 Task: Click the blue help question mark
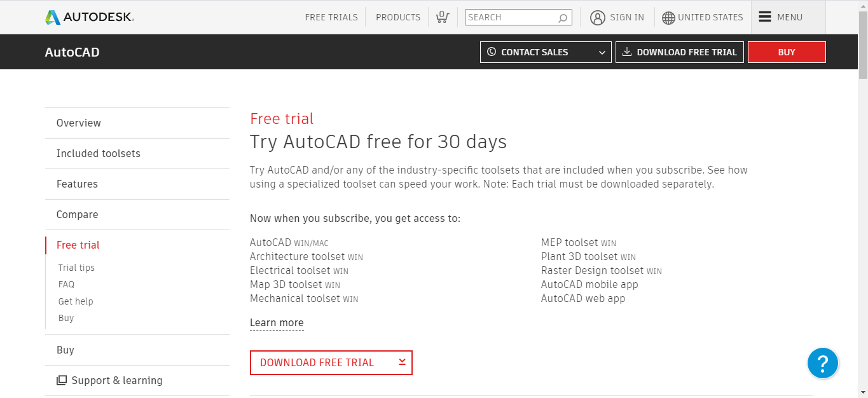822,364
